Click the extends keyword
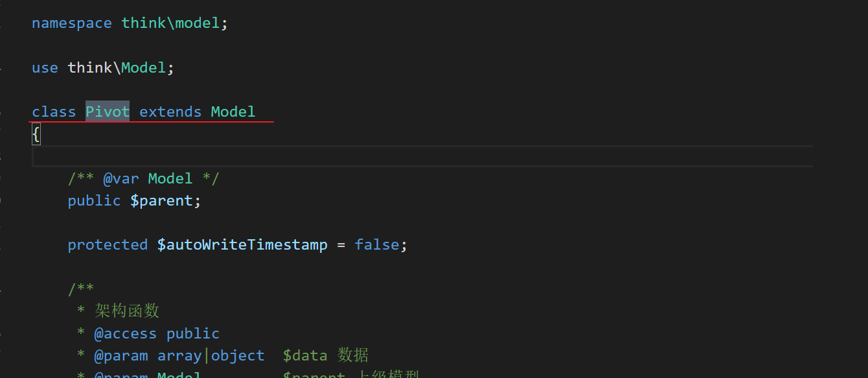868x378 pixels. click(170, 112)
